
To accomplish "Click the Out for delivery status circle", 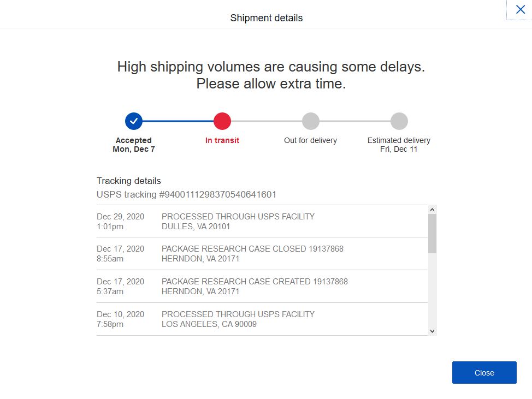I will click(x=311, y=121).
